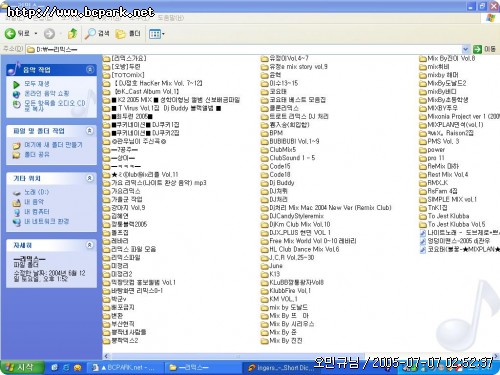Select the Dj Buddy folder icon
Viewport: 500px width, 375px height.
pos(265,183)
